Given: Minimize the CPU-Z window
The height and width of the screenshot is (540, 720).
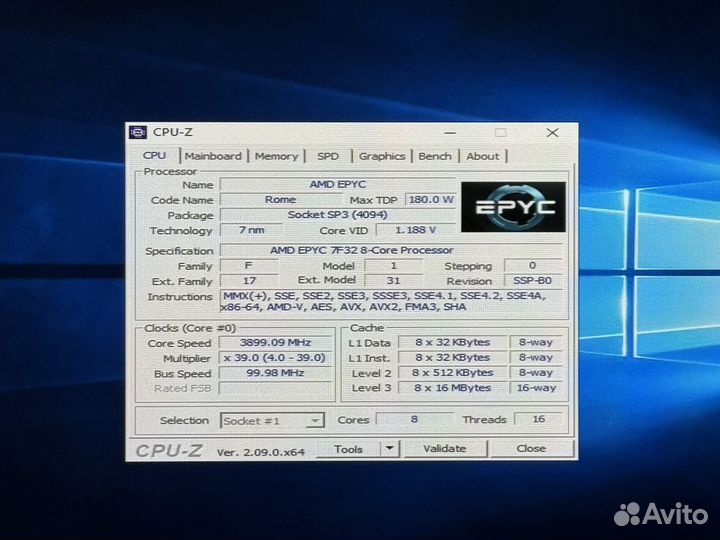Looking at the screenshot, I should pos(450,133).
